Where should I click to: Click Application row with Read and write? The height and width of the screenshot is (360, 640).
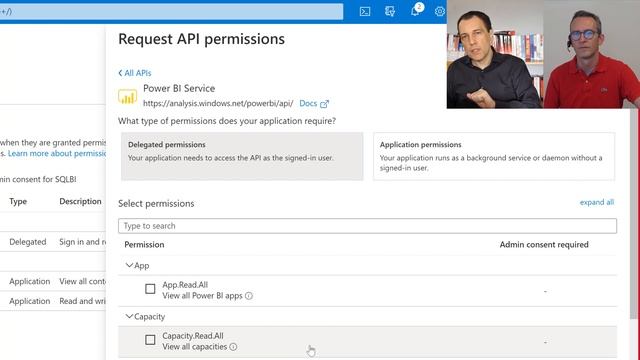[x=53, y=301]
